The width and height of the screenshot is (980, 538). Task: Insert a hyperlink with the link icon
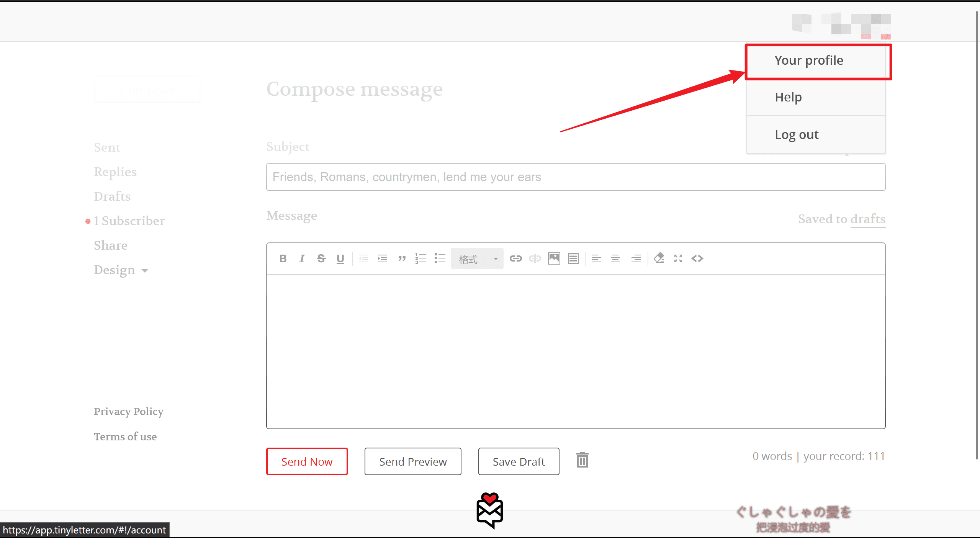point(516,259)
